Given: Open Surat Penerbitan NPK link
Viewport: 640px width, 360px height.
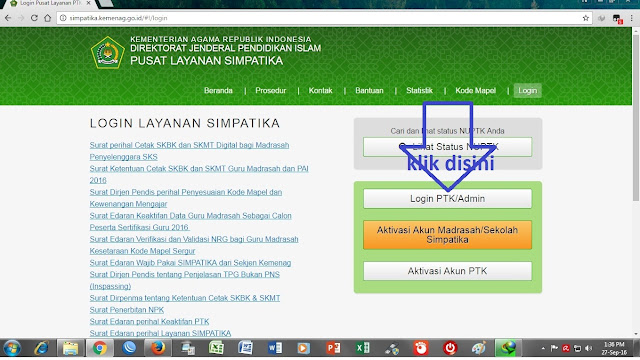Looking at the screenshot, I should pyautogui.click(x=127, y=310).
